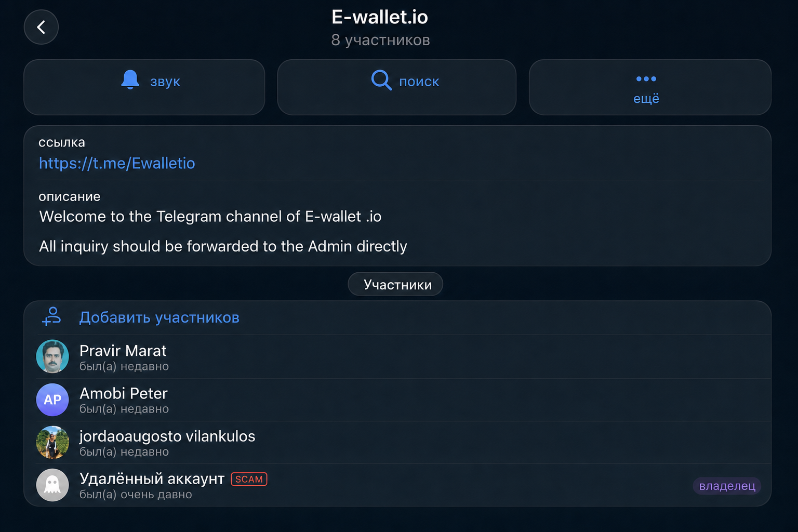Open the https://t.me/Ewalletio link

coord(117,163)
